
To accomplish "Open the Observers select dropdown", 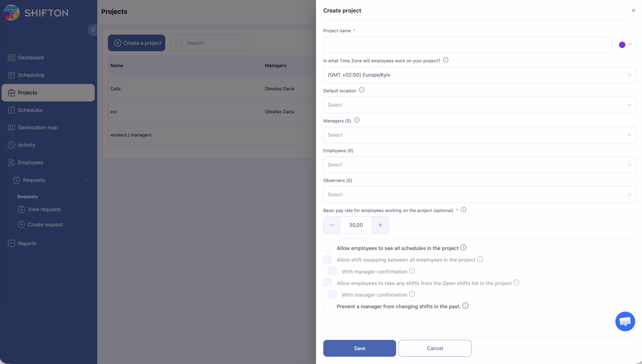I will point(479,195).
